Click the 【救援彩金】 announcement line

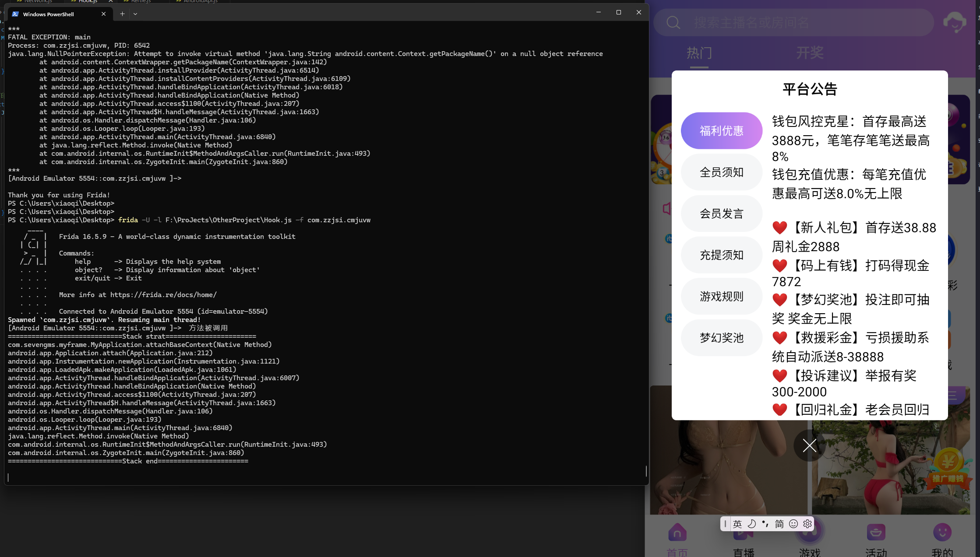click(x=850, y=347)
